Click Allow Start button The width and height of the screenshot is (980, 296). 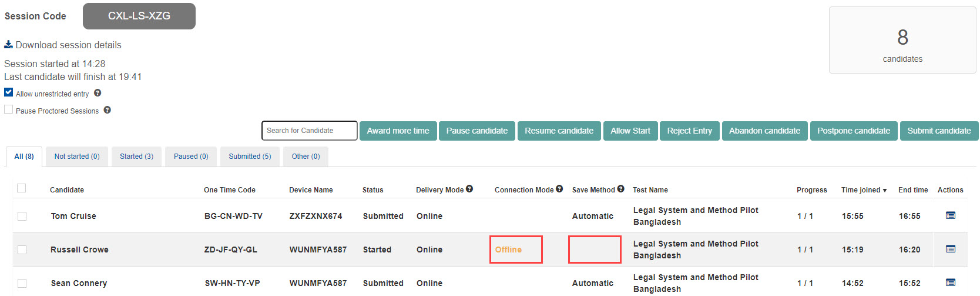click(630, 131)
